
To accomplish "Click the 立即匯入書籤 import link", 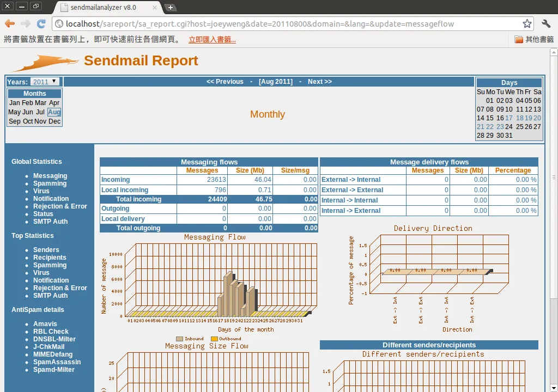I will 212,40.
